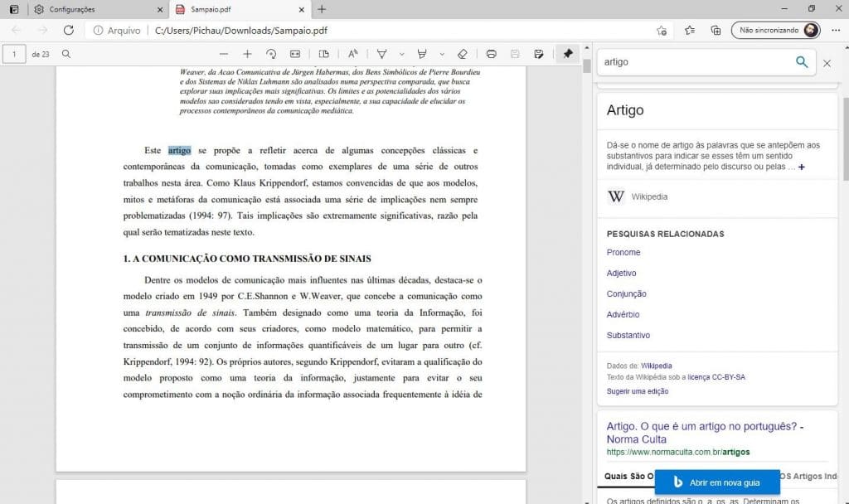Open the Draw tool options dropdown
Screen dimensions: 849x504
pos(402,54)
